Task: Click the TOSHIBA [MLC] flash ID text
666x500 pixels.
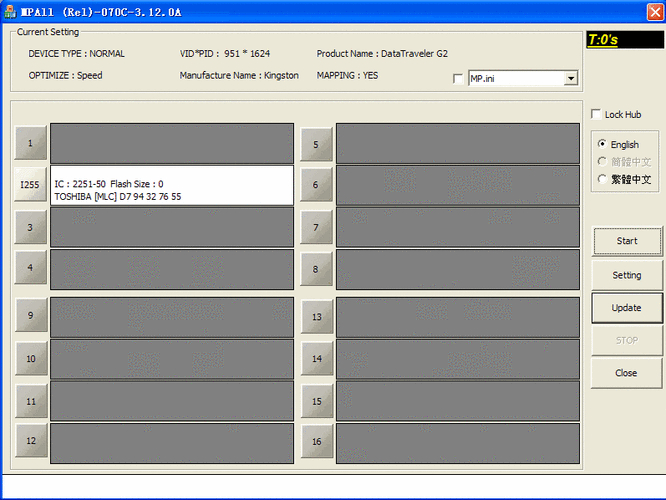Action: pos(118,197)
